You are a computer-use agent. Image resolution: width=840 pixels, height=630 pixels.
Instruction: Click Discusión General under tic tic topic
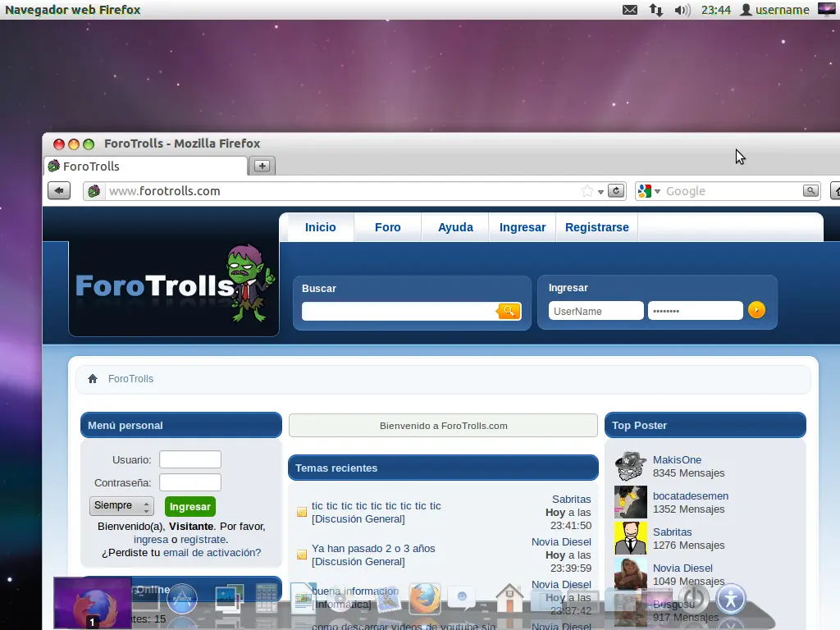coord(358,519)
